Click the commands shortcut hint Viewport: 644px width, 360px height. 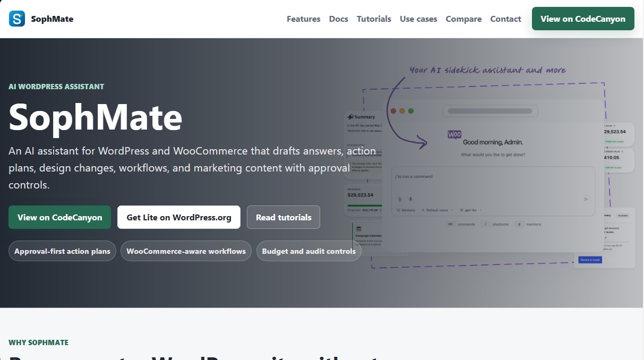click(461, 224)
